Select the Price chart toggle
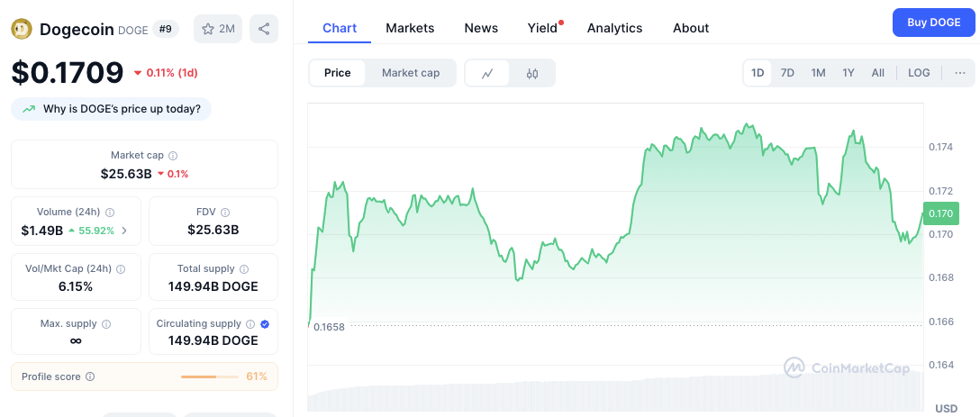Image resolution: width=980 pixels, height=417 pixels. click(338, 73)
